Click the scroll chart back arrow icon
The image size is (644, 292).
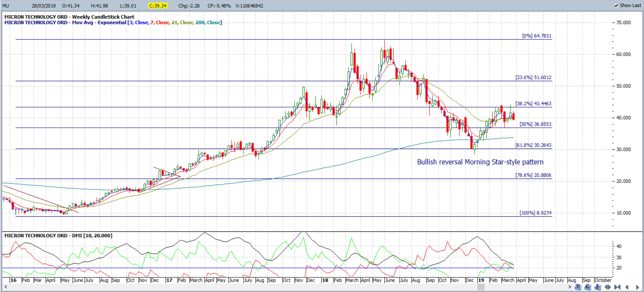pyautogui.click(x=627, y=287)
